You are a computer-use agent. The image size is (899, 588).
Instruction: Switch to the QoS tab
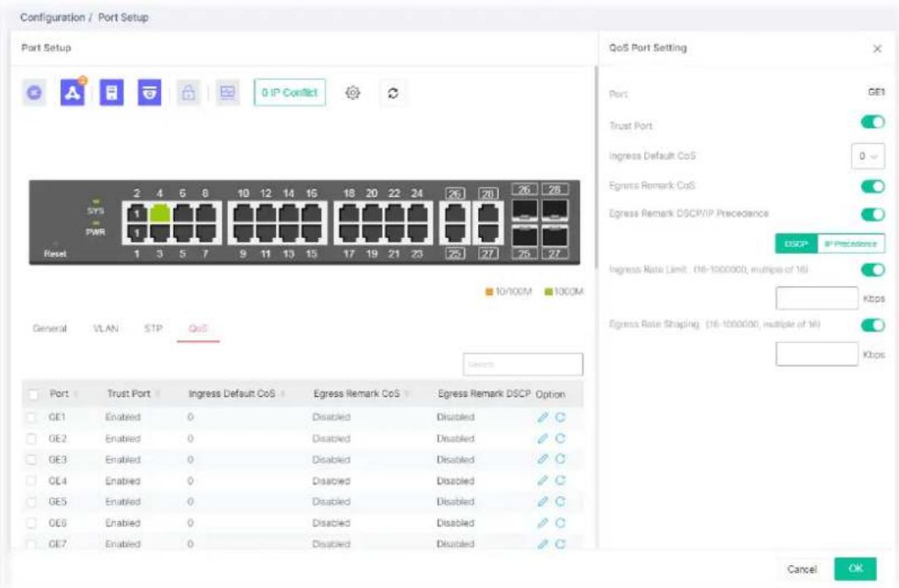point(198,328)
